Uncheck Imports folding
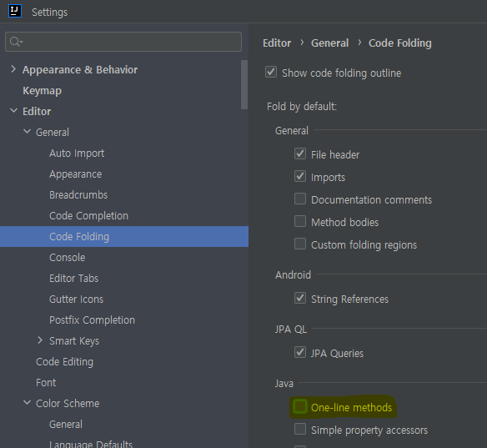Viewport: 487px width, 448px height. pyautogui.click(x=300, y=176)
